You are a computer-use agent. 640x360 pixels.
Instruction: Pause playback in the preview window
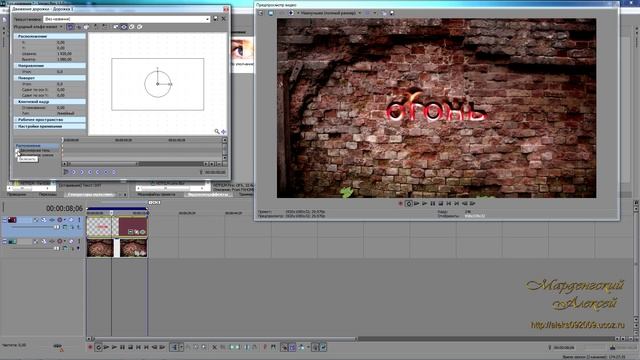tap(433, 203)
